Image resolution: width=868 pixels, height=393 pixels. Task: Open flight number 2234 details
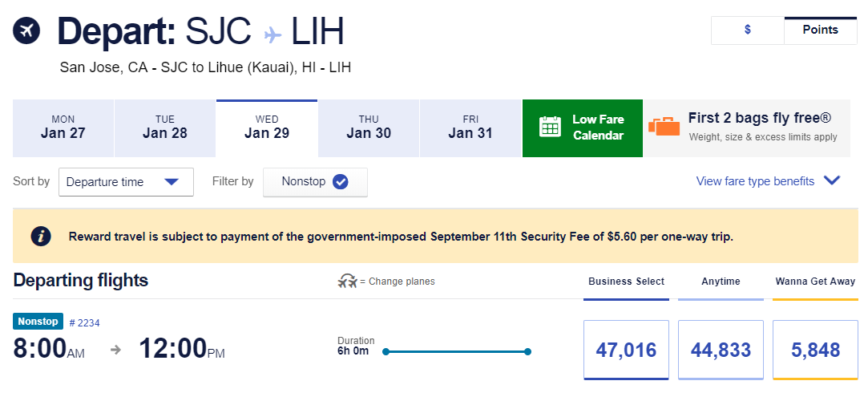[x=84, y=322]
